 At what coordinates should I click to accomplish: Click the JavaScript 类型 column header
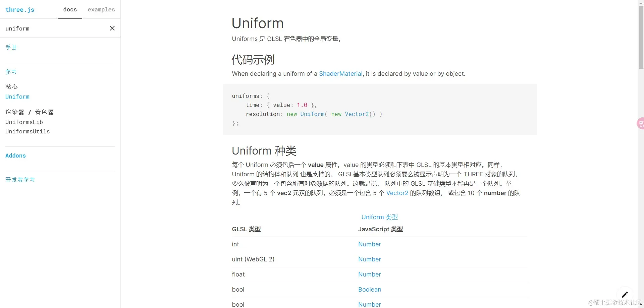click(380, 229)
